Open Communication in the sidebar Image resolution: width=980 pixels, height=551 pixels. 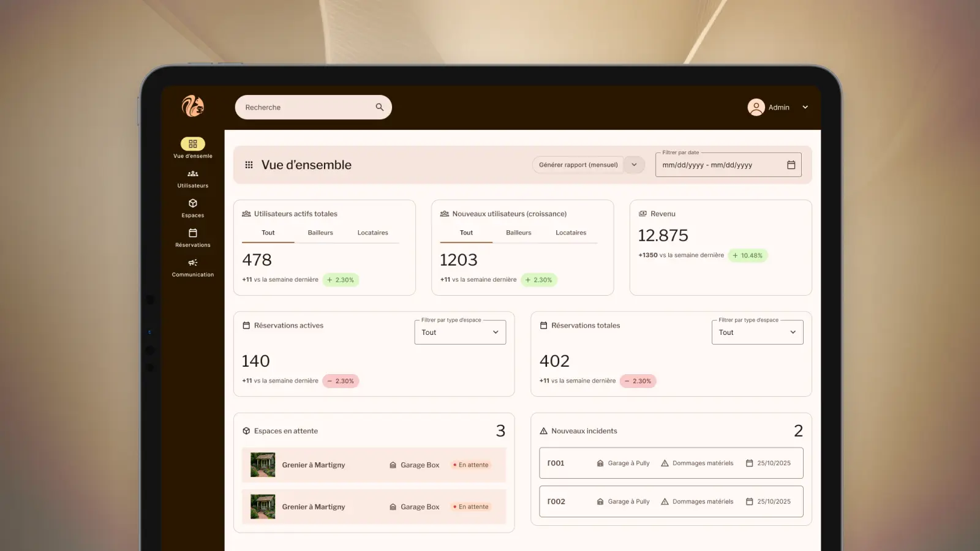click(193, 268)
